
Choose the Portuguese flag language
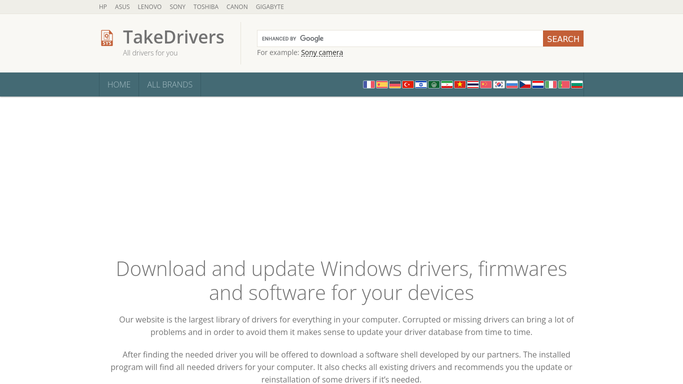point(564,84)
